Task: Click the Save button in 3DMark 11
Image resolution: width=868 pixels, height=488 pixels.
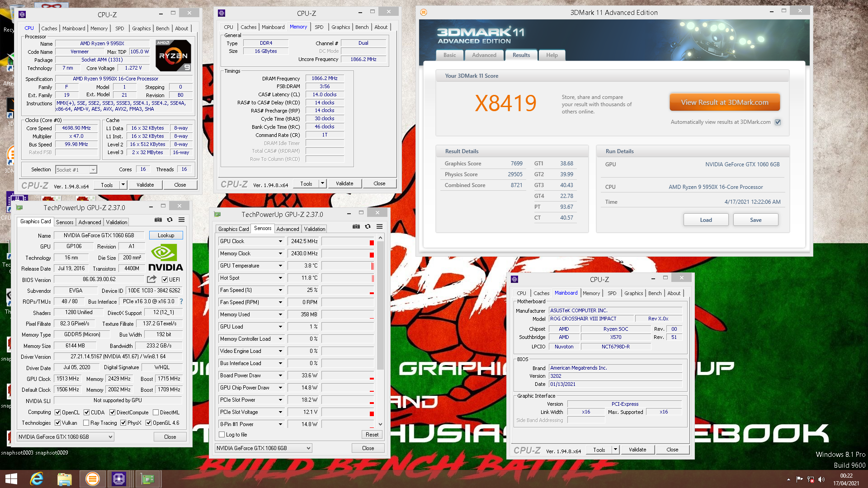Action: tap(755, 220)
